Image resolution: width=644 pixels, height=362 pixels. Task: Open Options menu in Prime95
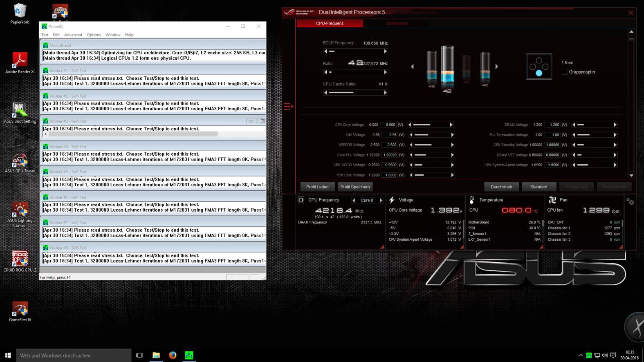point(94,35)
